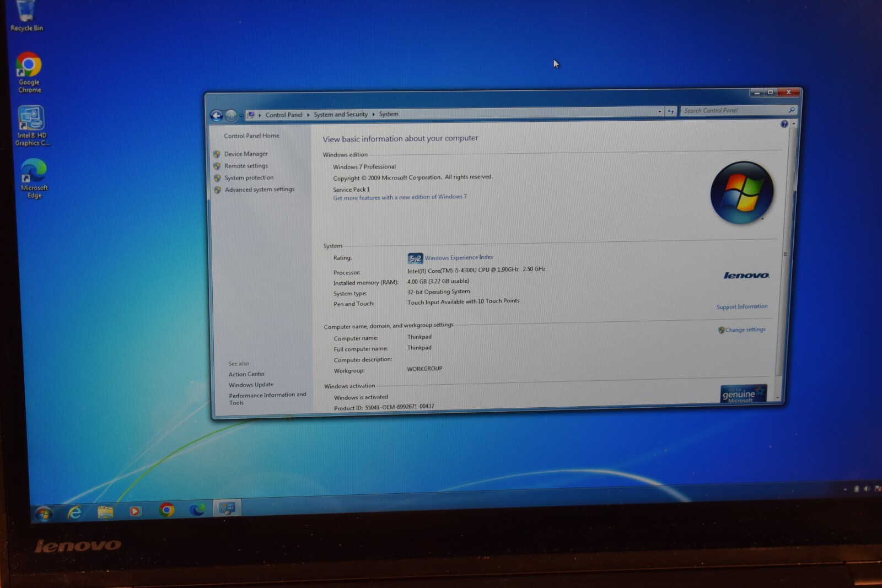Click the 'WORKGROUP' workgroup value
The height and width of the screenshot is (588, 882).
[x=424, y=369]
